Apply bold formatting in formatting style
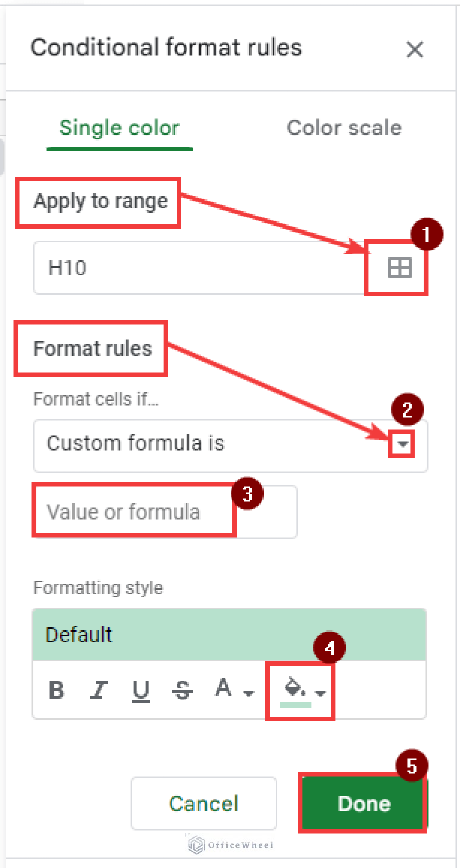The width and height of the screenshot is (460, 868). [x=56, y=690]
